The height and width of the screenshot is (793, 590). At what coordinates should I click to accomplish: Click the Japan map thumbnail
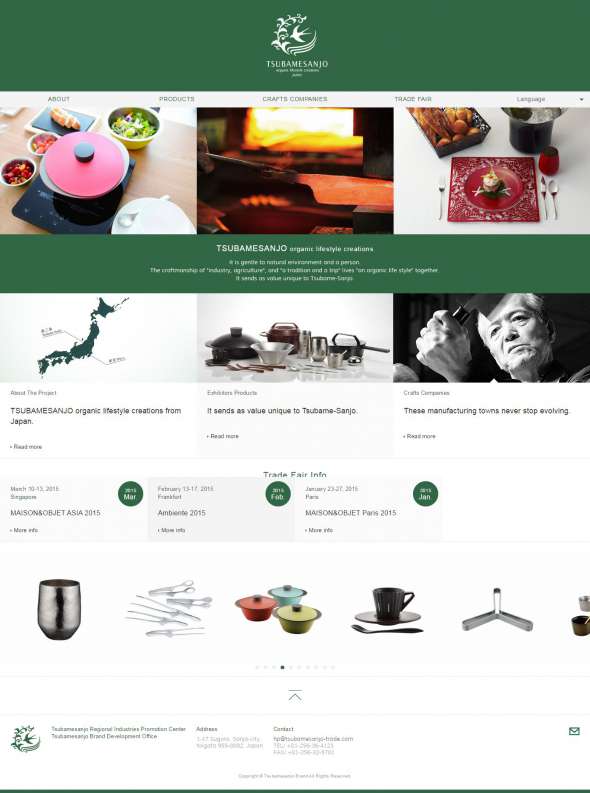(98, 338)
